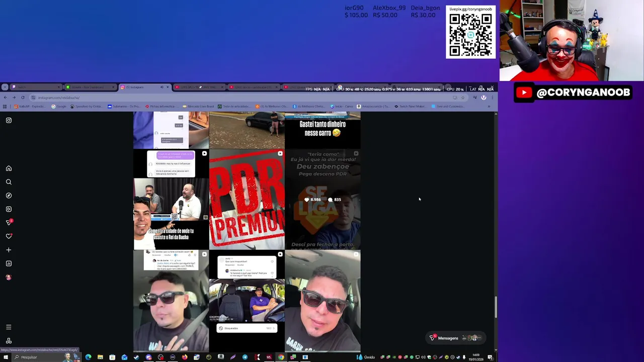This screenshot has height=362, width=644.
Task: Open Notifications heart icon in sidebar
Action: pyautogui.click(x=9, y=236)
